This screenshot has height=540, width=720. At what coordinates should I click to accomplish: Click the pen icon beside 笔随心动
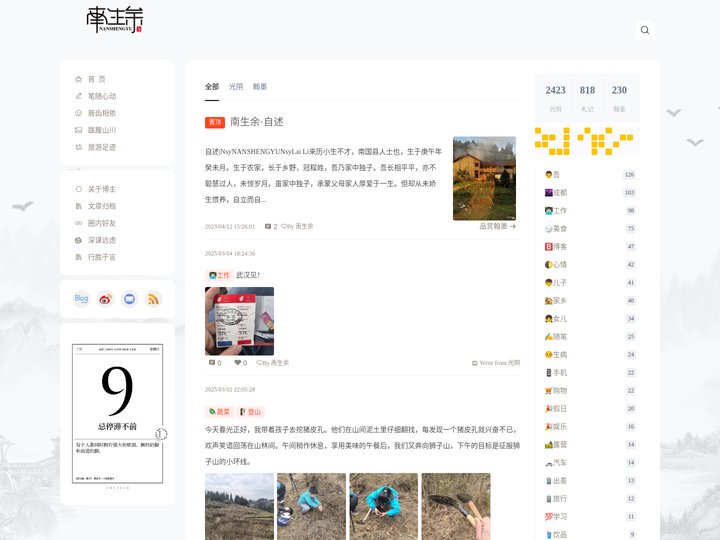tap(79, 96)
